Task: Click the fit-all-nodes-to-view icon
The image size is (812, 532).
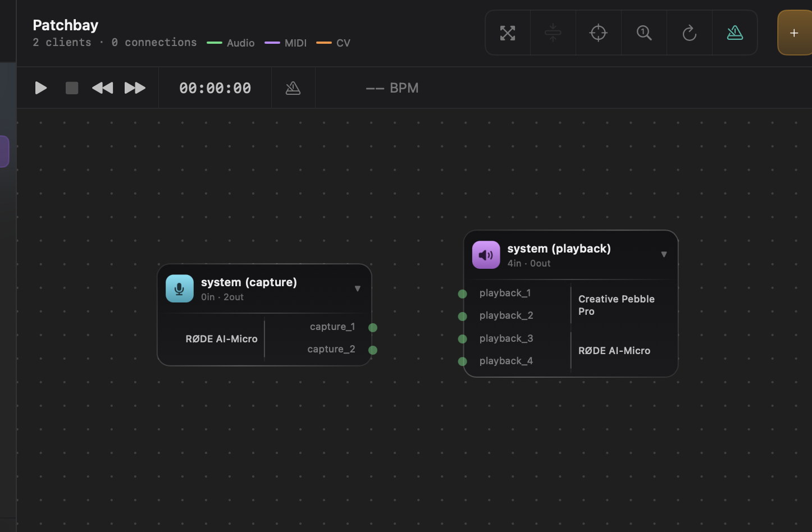Action: pos(508,33)
